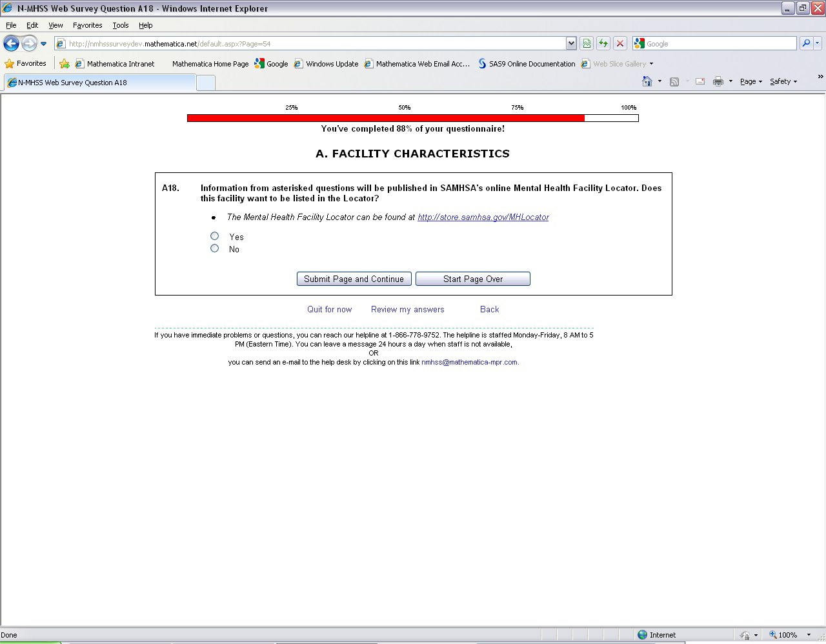
Task: Open the Google favorite in the favorites bar
Action: pyautogui.click(x=272, y=63)
